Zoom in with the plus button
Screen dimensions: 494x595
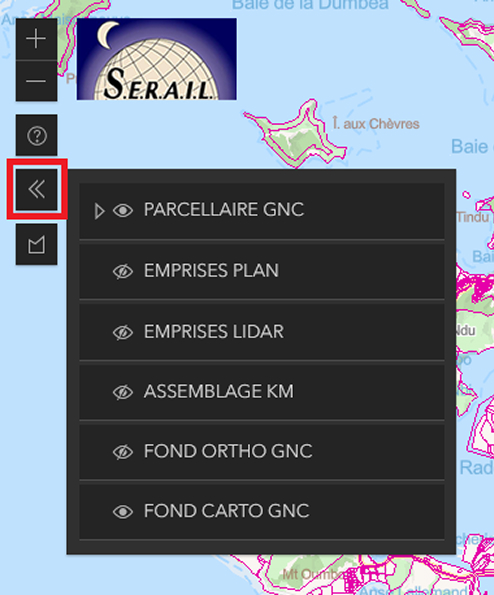36,39
